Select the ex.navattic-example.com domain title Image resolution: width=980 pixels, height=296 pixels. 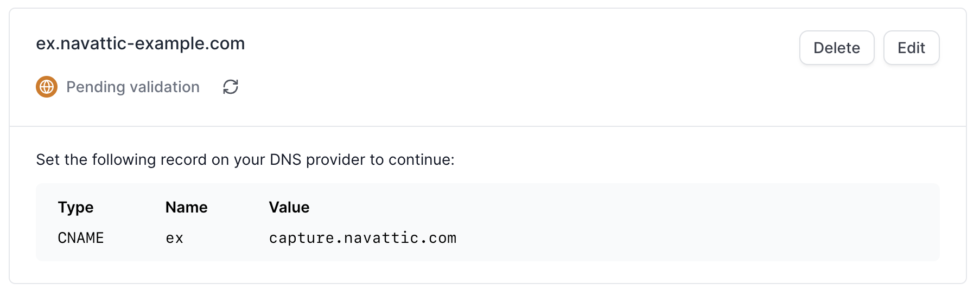click(141, 43)
